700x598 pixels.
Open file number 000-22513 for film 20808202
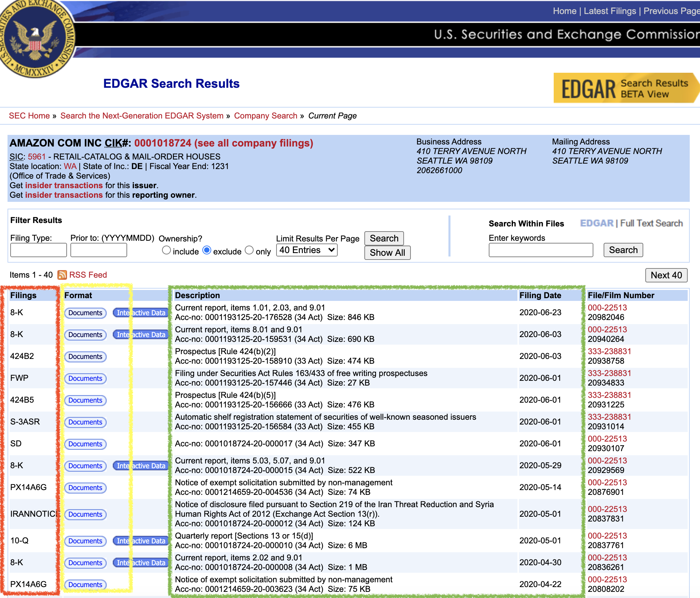(x=607, y=580)
